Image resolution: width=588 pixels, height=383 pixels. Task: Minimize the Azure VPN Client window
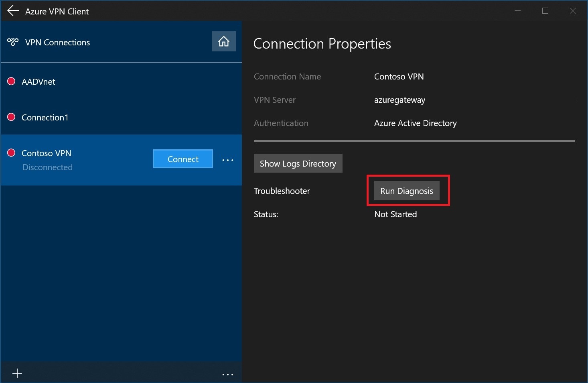pos(517,11)
